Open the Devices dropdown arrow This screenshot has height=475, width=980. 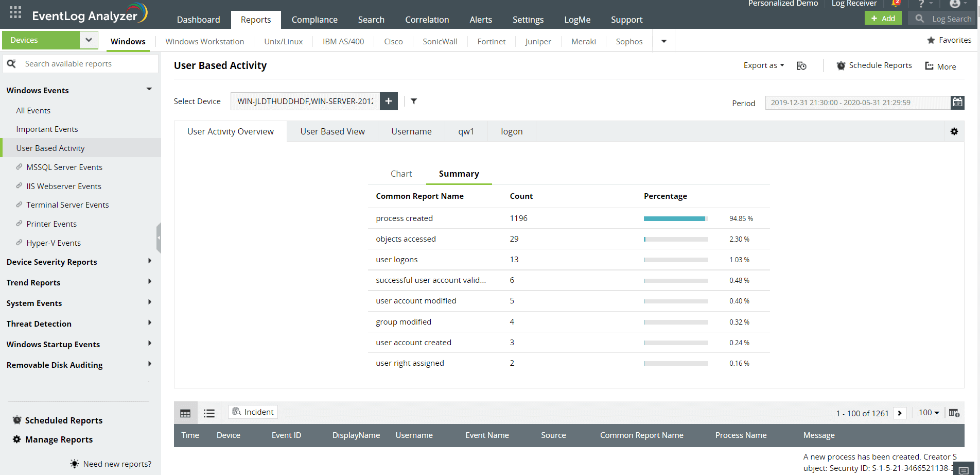89,40
